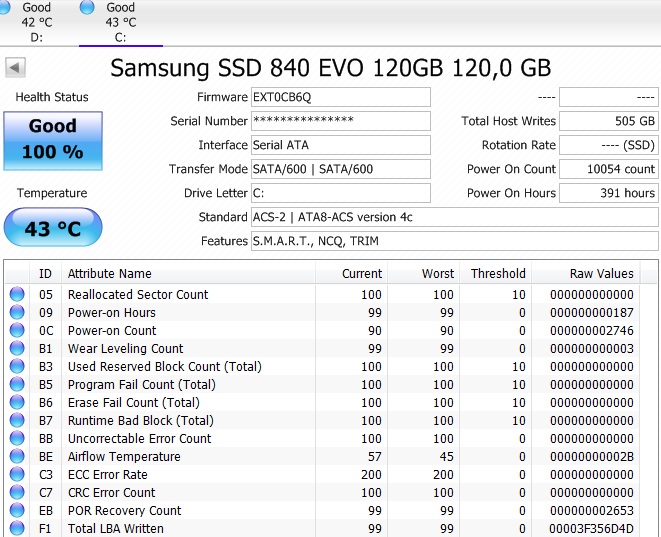
Task: Click the status orb for Wear Leveling Count
Action: (17, 348)
